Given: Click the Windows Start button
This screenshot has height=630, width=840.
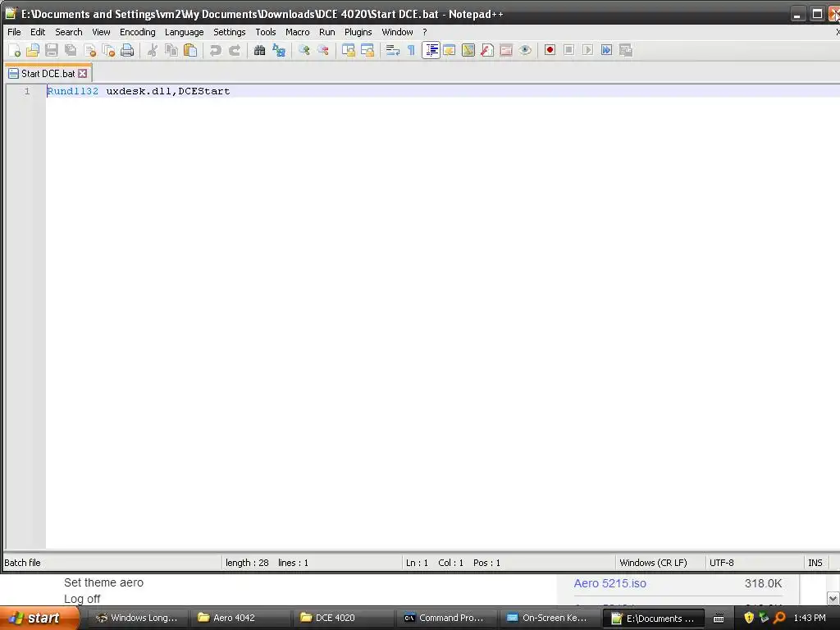Looking at the screenshot, I should [39, 618].
